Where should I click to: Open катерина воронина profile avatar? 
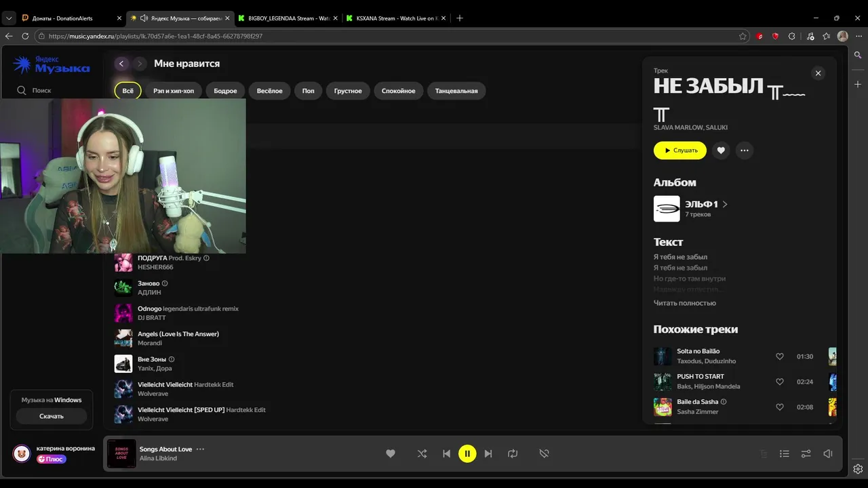coord(22,453)
